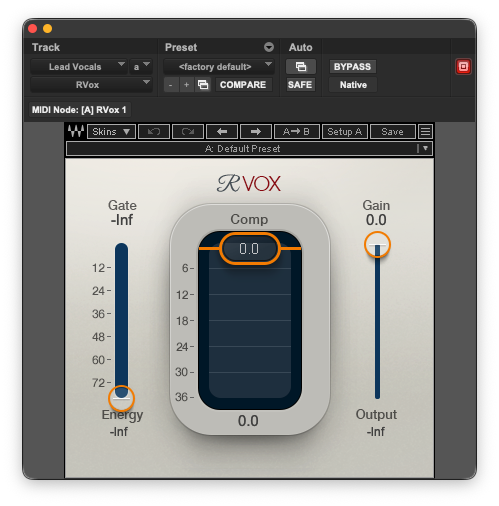
Task: Click Gate value -Inf field
Action: pyautogui.click(x=122, y=220)
